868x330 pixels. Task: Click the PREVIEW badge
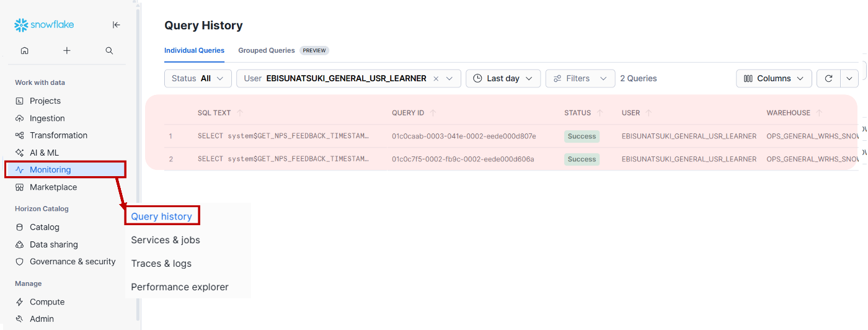pyautogui.click(x=314, y=50)
